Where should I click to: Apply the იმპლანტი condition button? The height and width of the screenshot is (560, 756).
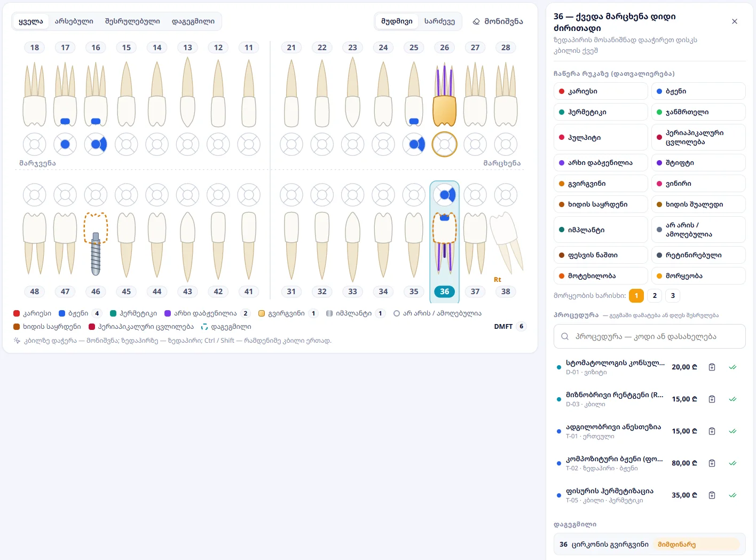point(601,230)
